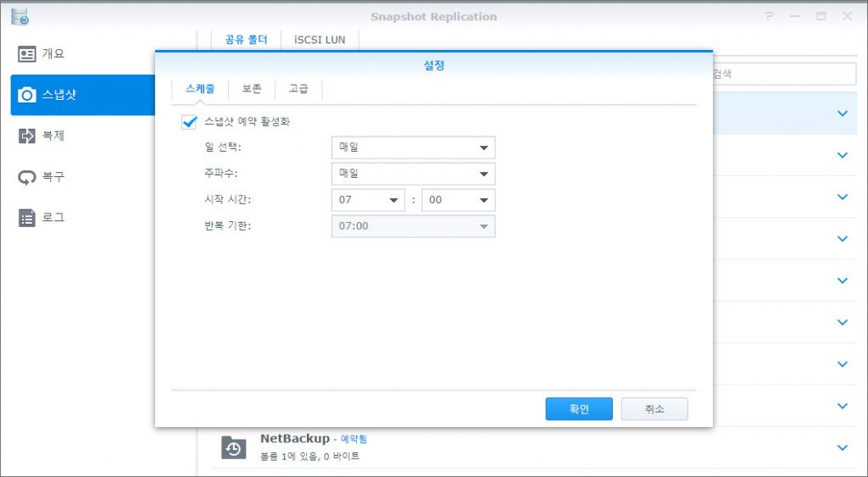This screenshot has width=868, height=477.
Task: Open the 주파수 dropdown
Action: coord(413,174)
